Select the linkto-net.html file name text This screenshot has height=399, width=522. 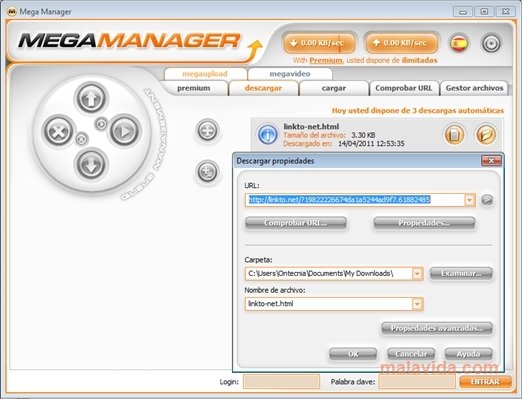(311, 127)
